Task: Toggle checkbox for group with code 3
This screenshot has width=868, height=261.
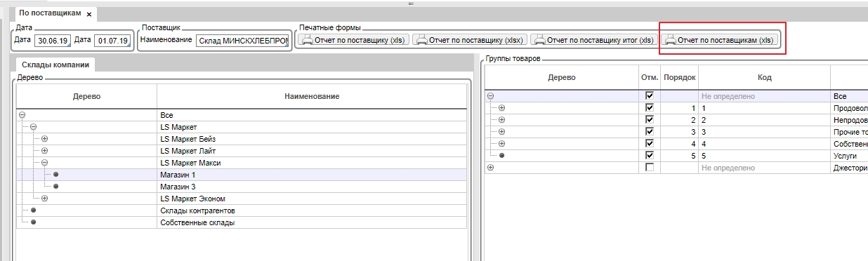Action: coord(650,132)
